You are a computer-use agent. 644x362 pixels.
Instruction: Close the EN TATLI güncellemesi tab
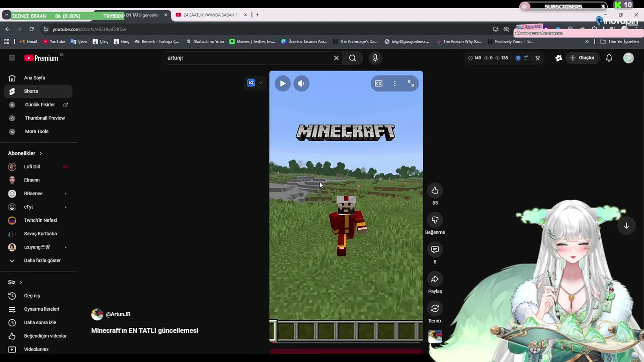(166, 15)
